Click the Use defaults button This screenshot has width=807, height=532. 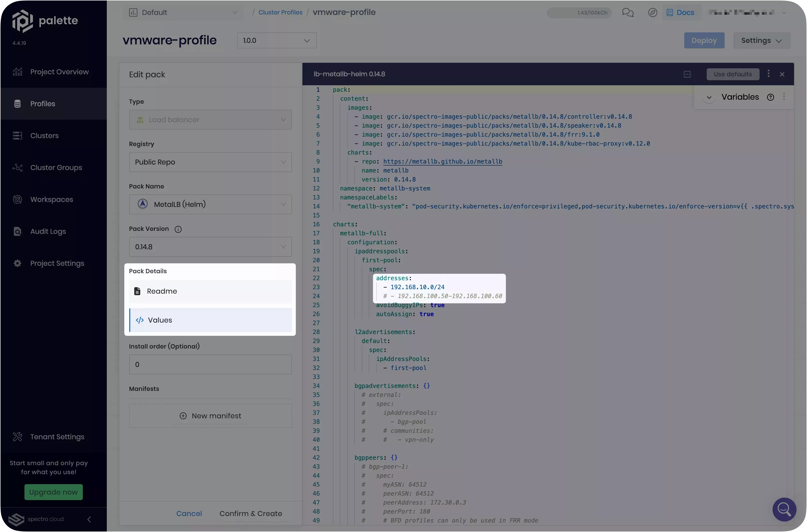click(x=732, y=74)
